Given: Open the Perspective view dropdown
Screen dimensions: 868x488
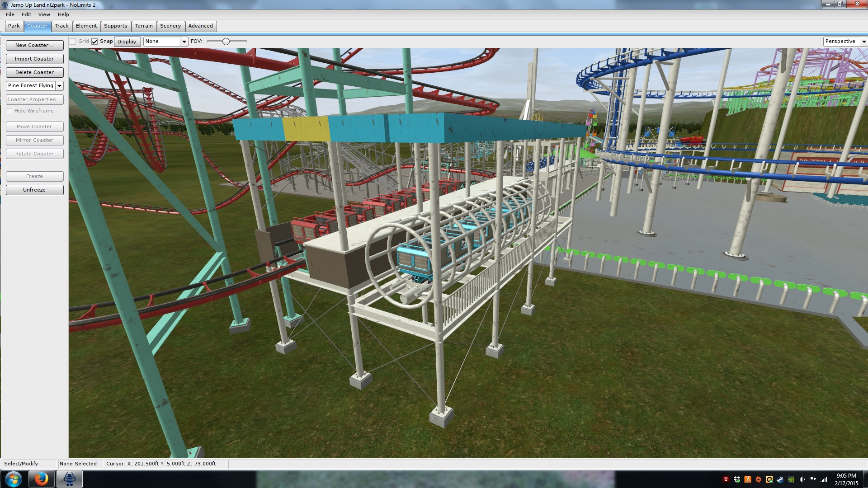Looking at the screenshot, I should point(863,42).
